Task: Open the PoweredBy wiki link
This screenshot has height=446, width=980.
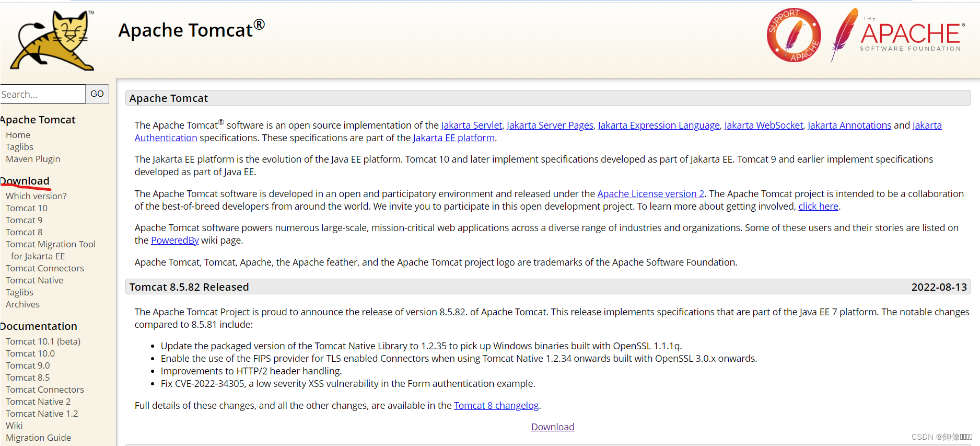Action: tap(175, 241)
